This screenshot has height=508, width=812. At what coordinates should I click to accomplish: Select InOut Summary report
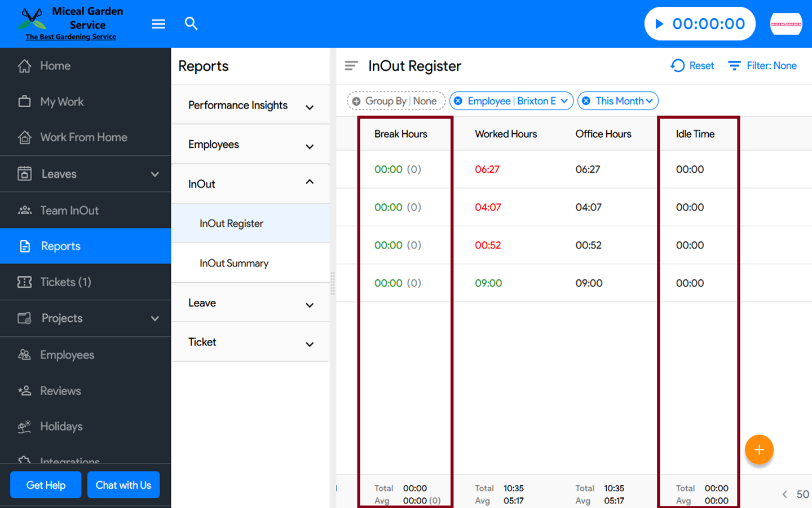[x=234, y=263]
